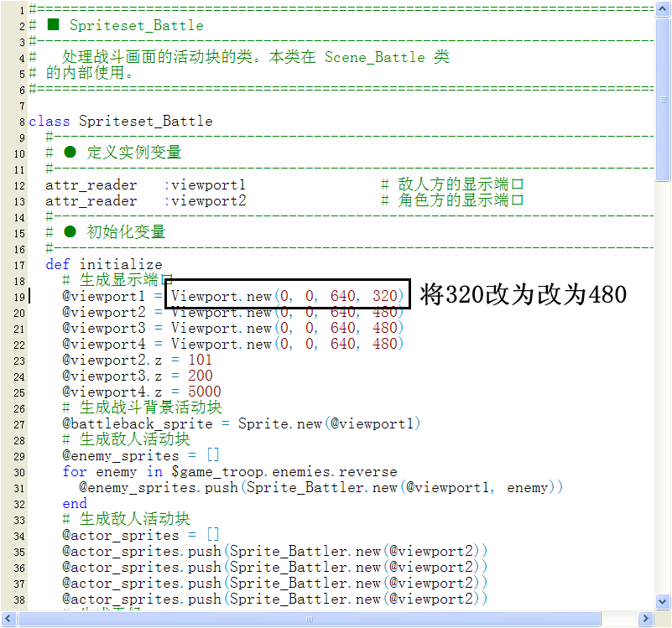
Task: Click 'attr_reader :viewport2' code line
Action: pyautogui.click(x=145, y=201)
